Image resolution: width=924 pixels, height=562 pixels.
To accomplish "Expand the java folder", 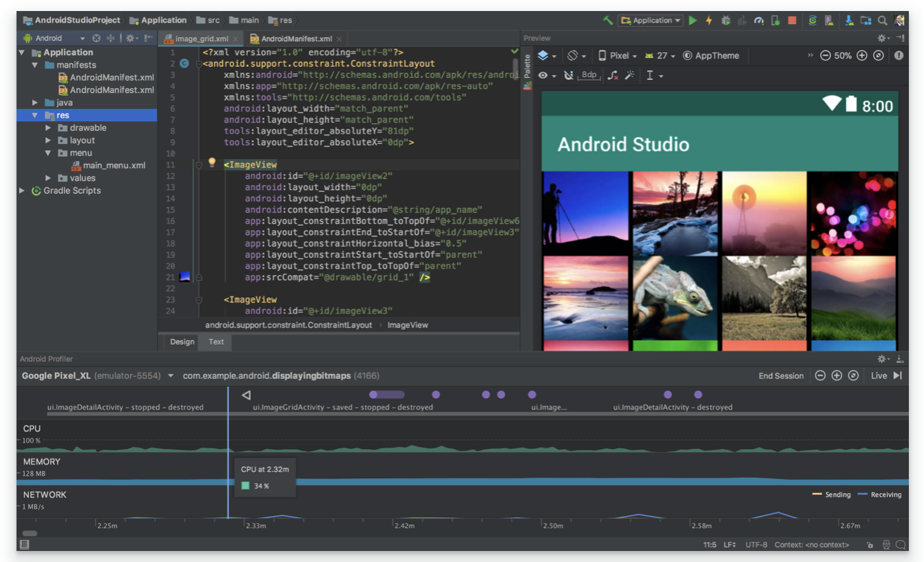I will click(x=34, y=103).
